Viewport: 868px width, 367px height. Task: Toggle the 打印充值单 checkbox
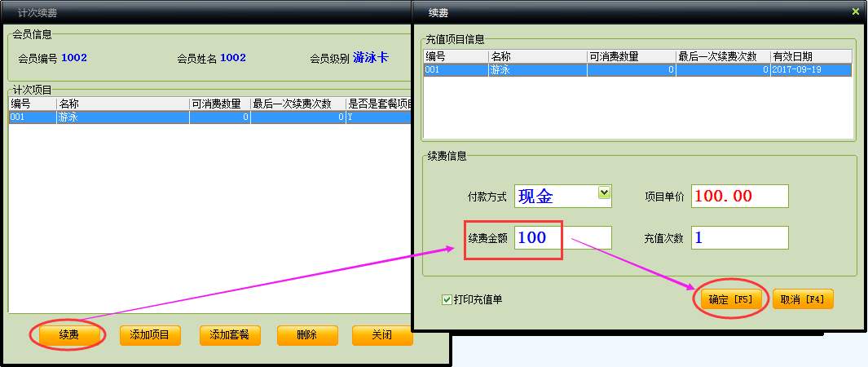tap(447, 299)
